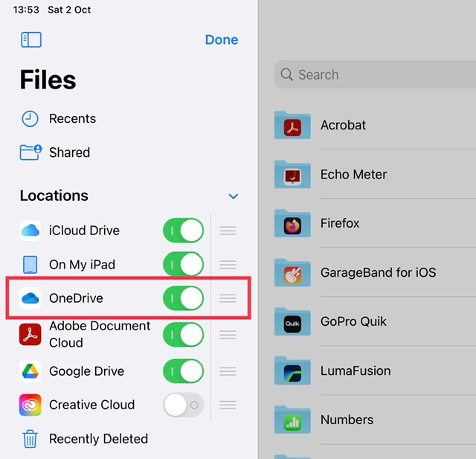Grab the iCloud Drive reorder handle
The height and width of the screenshot is (459, 476).
point(228,231)
